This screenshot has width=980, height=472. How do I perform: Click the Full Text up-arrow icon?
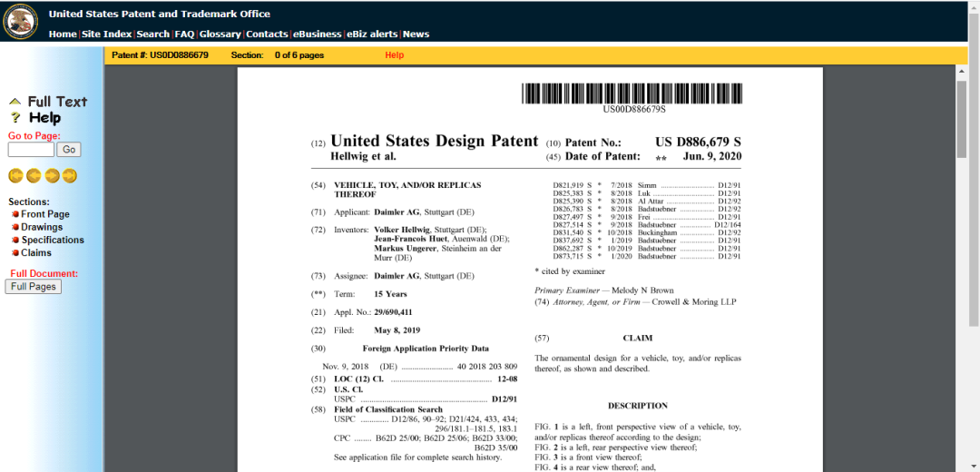[x=15, y=102]
